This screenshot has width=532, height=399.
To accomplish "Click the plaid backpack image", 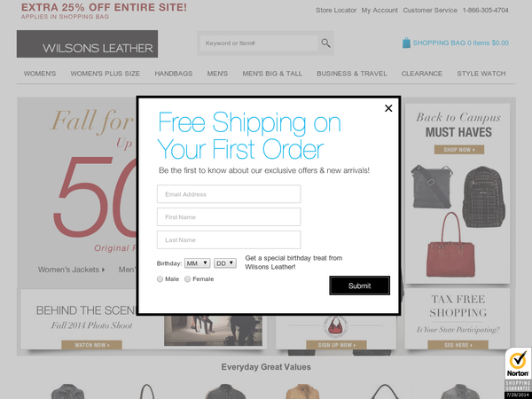I will (x=483, y=197).
